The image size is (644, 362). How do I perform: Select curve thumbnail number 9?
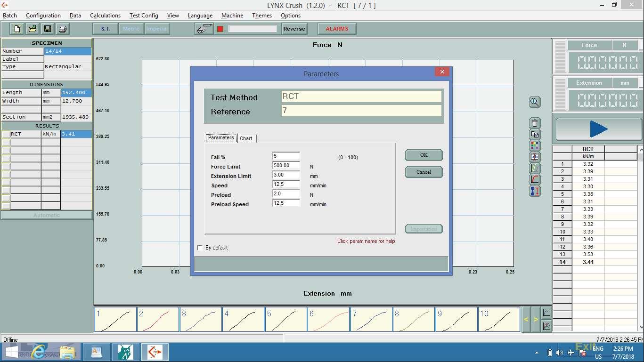click(457, 320)
